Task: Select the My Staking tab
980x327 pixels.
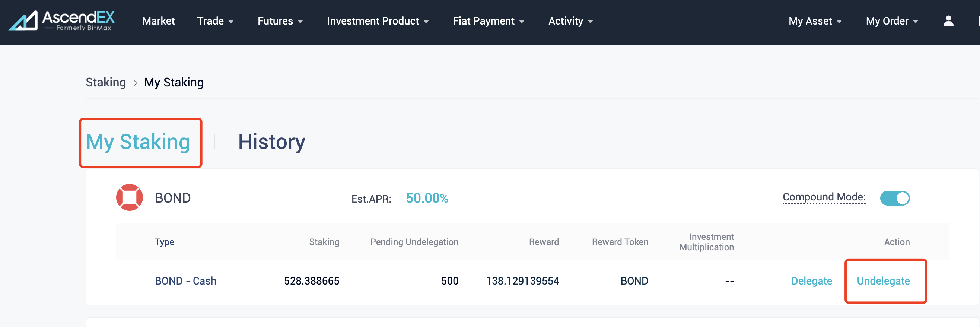Action: pos(138,142)
